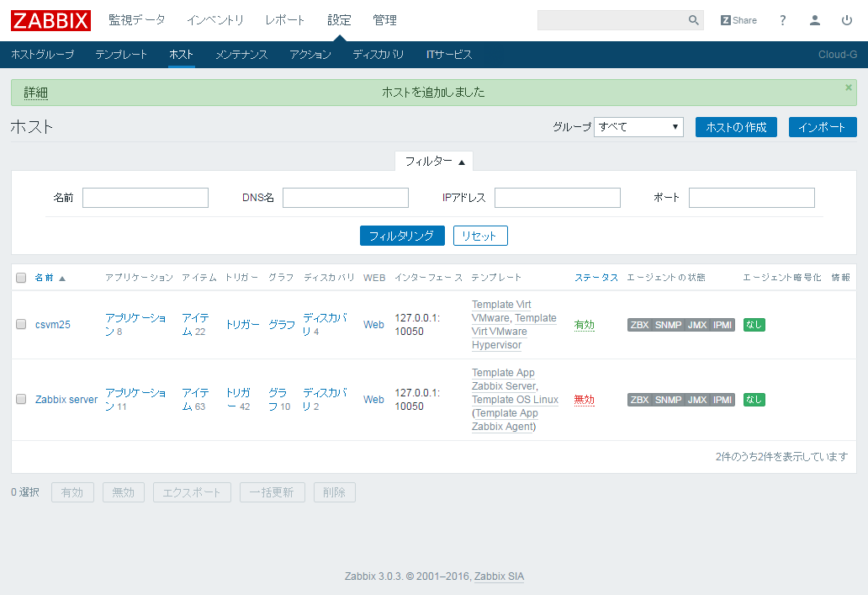
Task: Open the user profile icon
Action: pyautogui.click(x=814, y=19)
